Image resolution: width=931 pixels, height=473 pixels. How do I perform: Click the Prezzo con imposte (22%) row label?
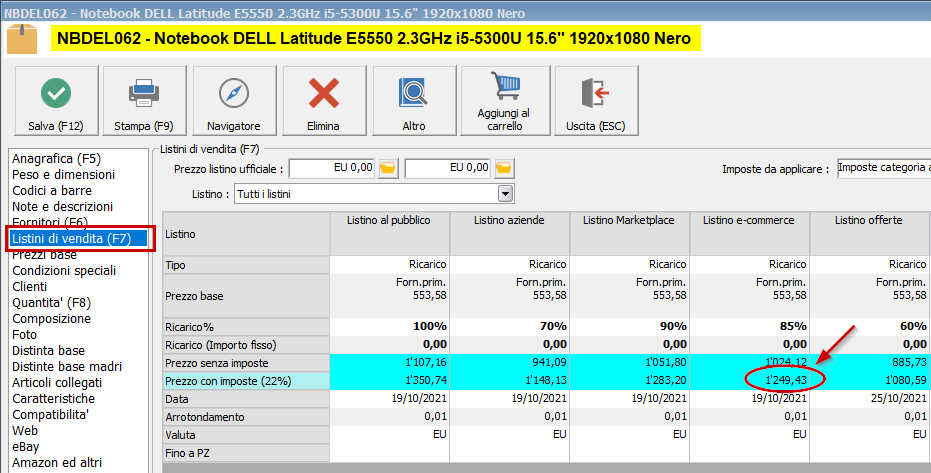tap(246, 381)
